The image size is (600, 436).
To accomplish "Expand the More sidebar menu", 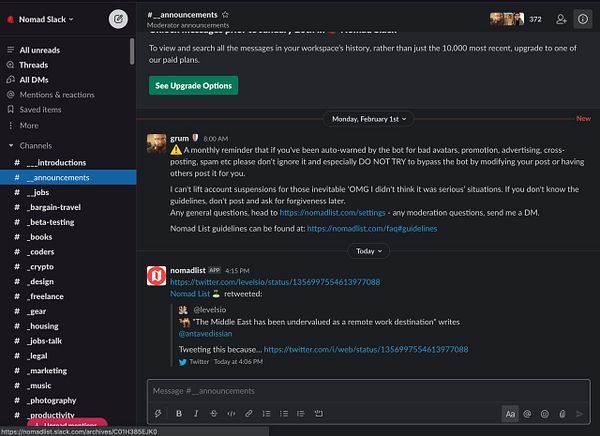I will pos(29,126).
